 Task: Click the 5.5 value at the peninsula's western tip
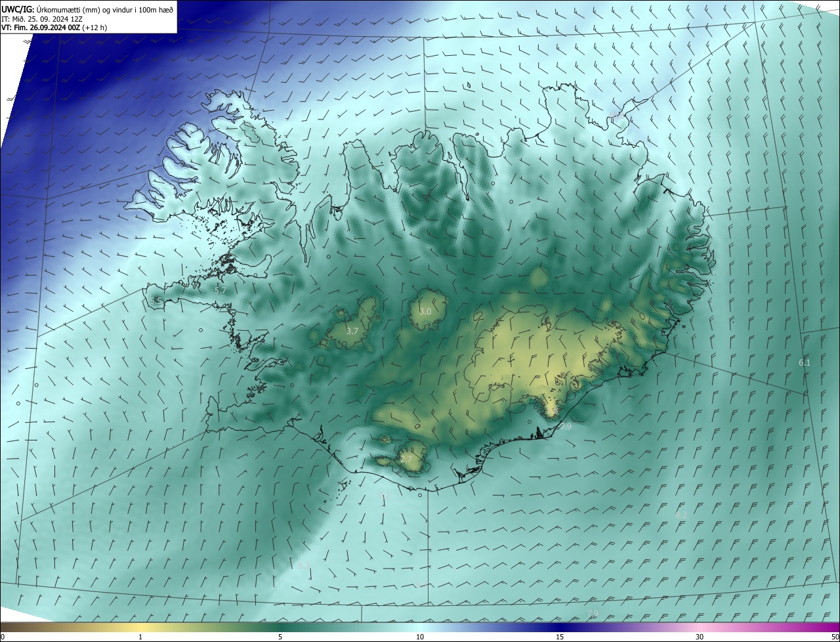coord(156,301)
